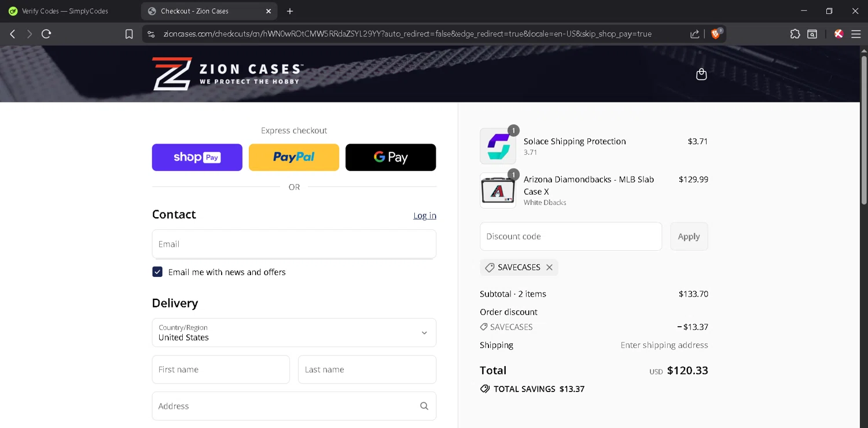Focus the Discount code field
Viewport: 868px width, 428px height.
[x=571, y=236]
